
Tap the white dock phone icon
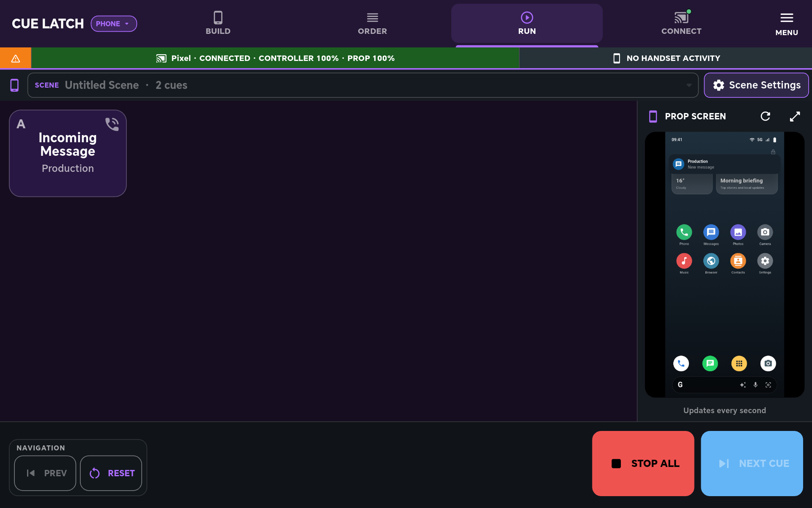(x=681, y=363)
